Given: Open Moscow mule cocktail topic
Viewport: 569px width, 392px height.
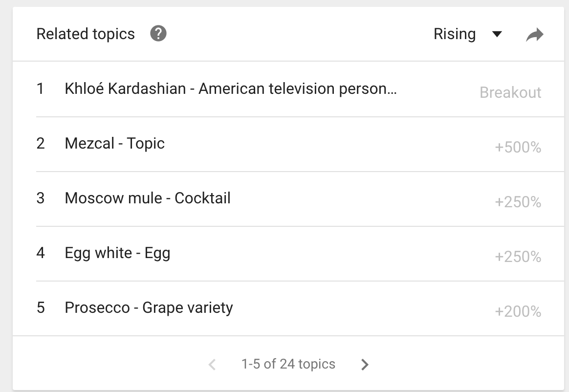Looking at the screenshot, I should (147, 198).
